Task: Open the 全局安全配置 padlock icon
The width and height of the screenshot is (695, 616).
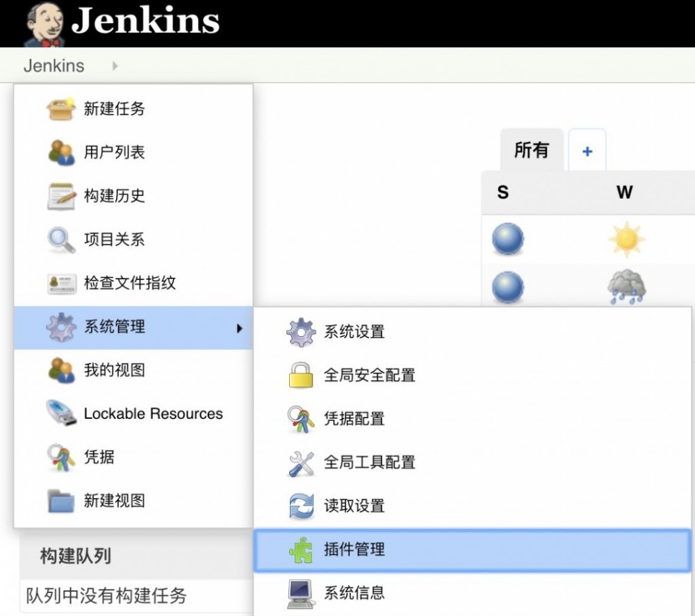Action: coord(300,375)
